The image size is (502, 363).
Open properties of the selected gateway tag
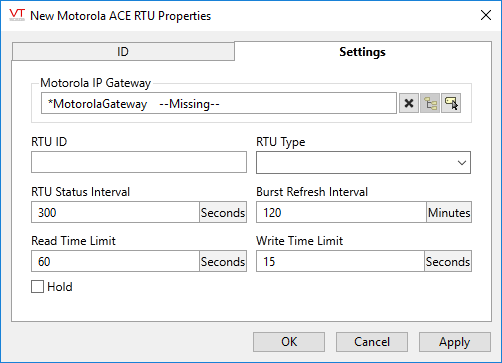pyautogui.click(x=451, y=103)
